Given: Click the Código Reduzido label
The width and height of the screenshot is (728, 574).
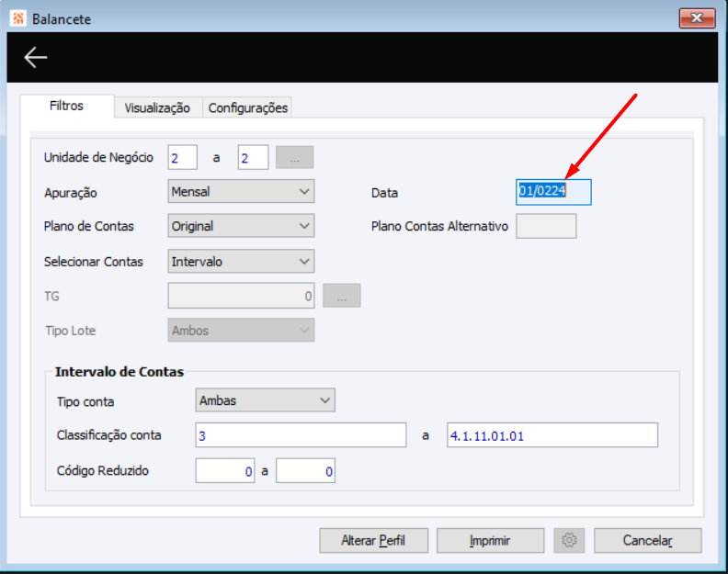Looking at the screenshot, I should pyautogui.click(x=103, y=471).
